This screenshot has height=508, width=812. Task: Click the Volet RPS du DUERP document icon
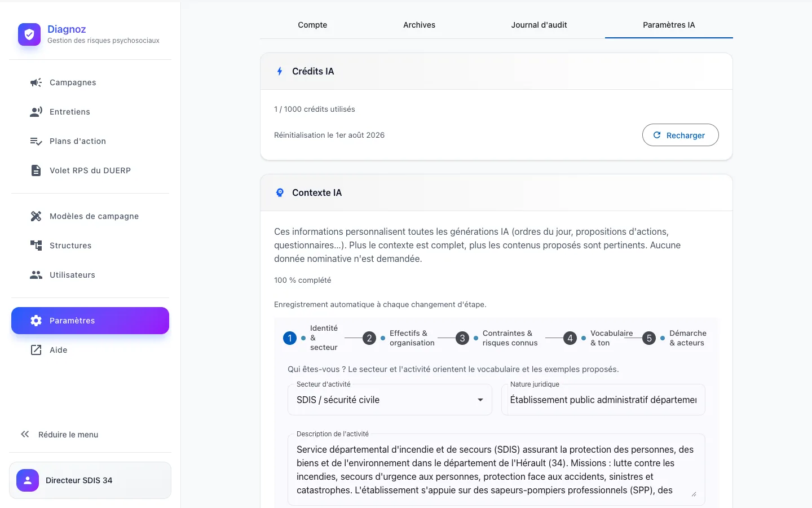click(x=36, y=170)
